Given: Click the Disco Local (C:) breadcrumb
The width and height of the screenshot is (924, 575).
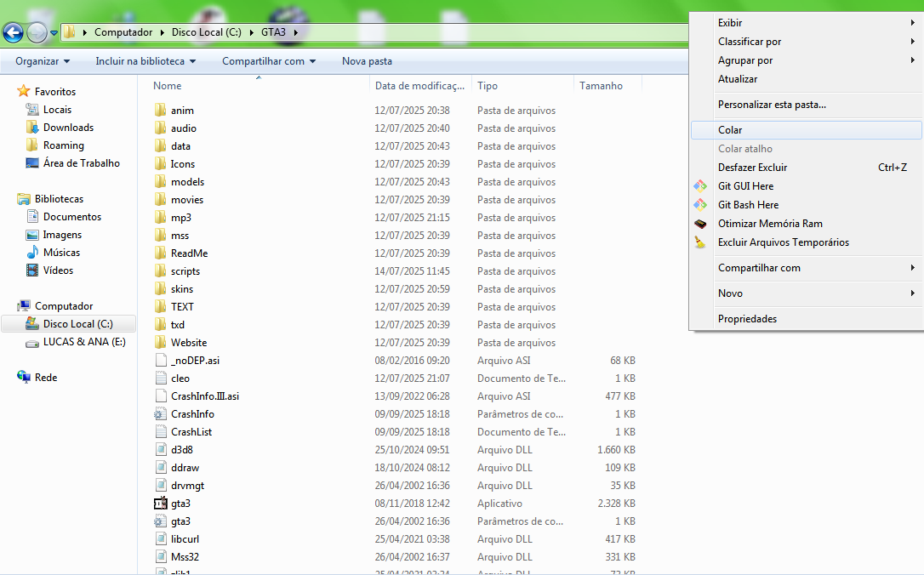Looking at the screenshot, I should coord(206,32).
